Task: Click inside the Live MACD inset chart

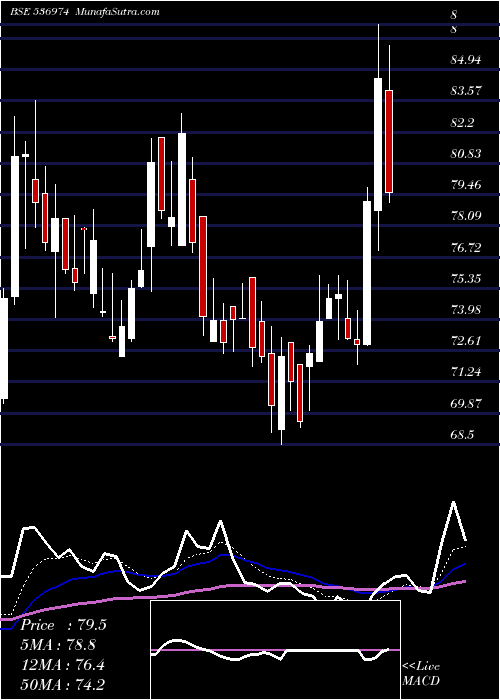Action: [275, 650]
